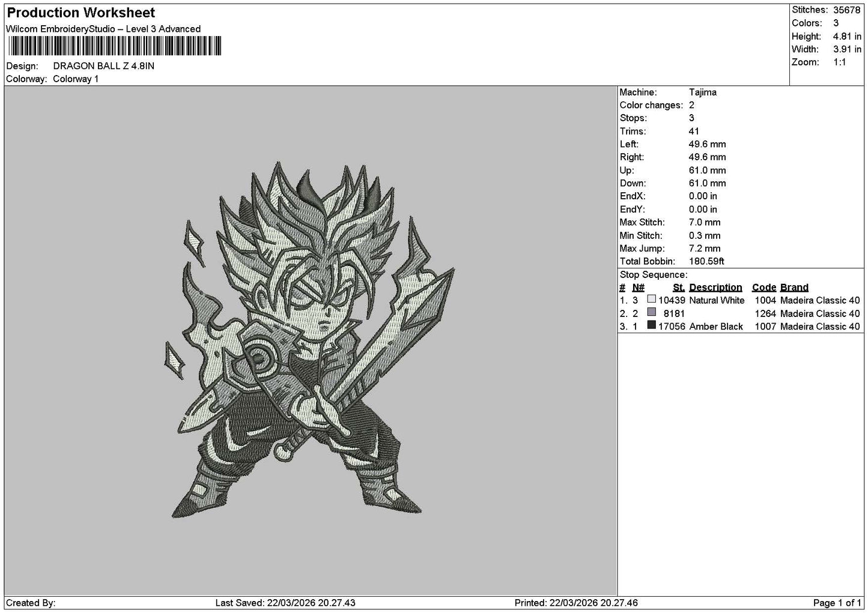The image size is (868, 613).
Task: Click the Natural White description
Action: (x=717, y=300)
